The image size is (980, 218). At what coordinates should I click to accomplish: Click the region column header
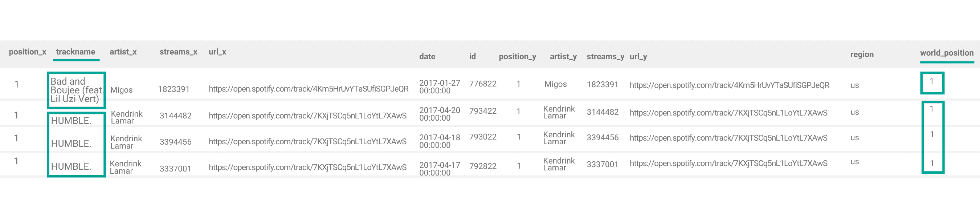point(862,54)
